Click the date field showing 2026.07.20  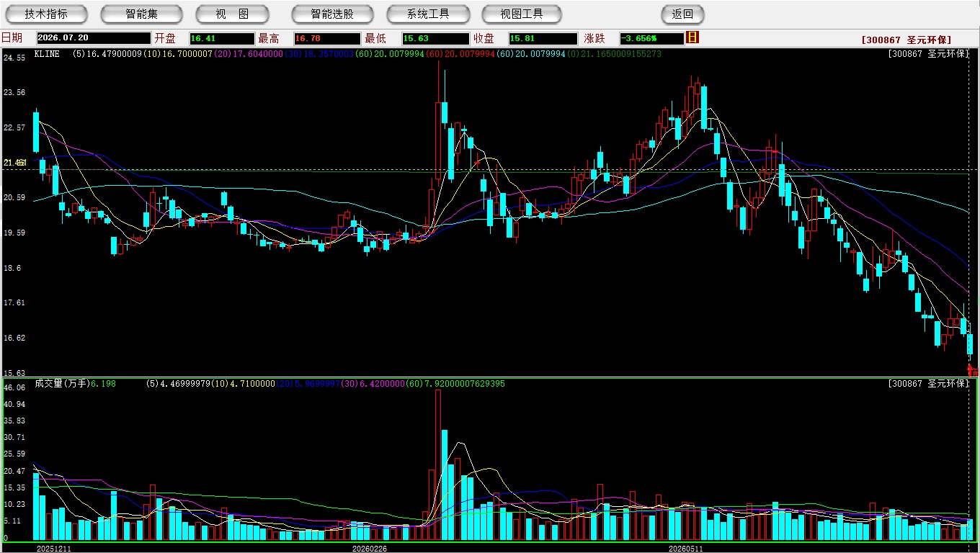pyautogui.click(x=94, y=38)
